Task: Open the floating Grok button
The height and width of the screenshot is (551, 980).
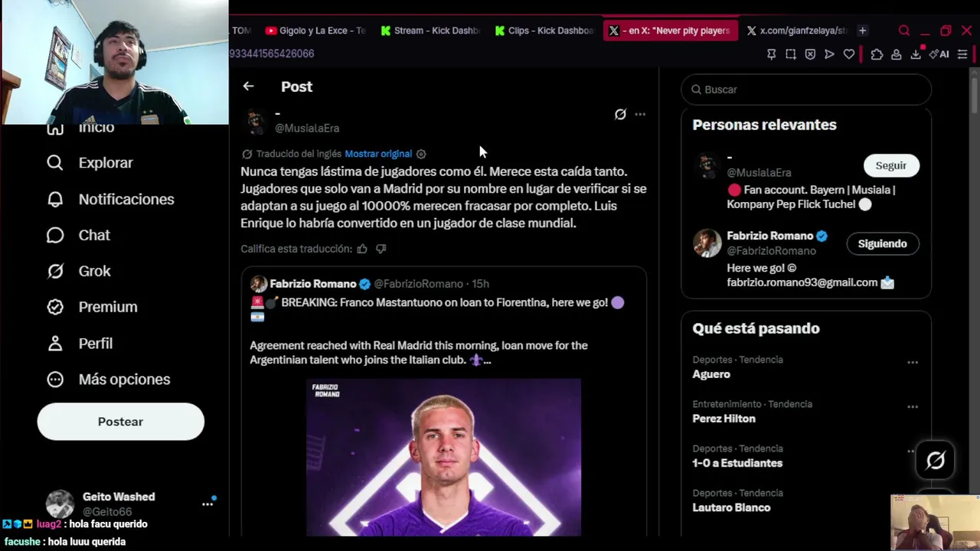Action: coord(936,460)
